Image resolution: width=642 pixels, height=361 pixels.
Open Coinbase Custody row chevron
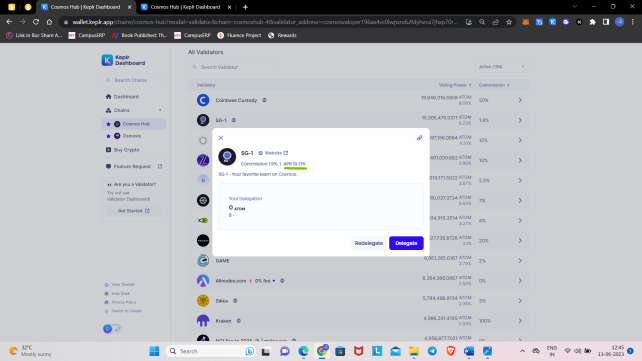pyautogui.click(x=520, y=100)
